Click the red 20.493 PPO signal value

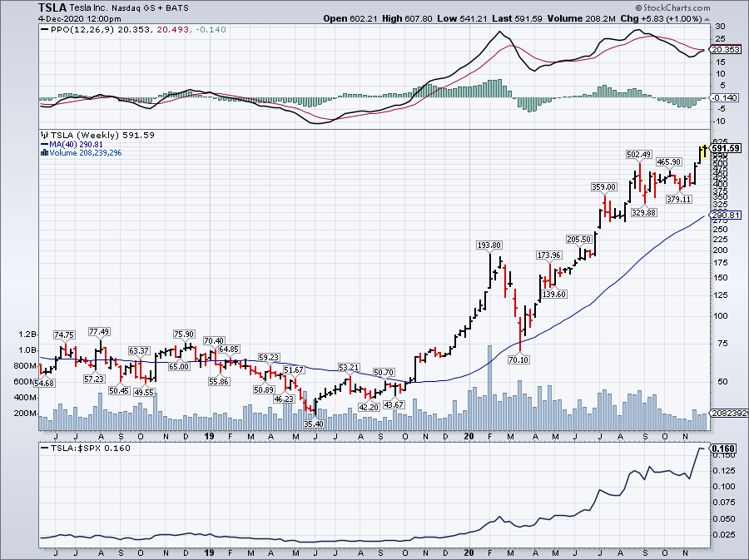171,30
